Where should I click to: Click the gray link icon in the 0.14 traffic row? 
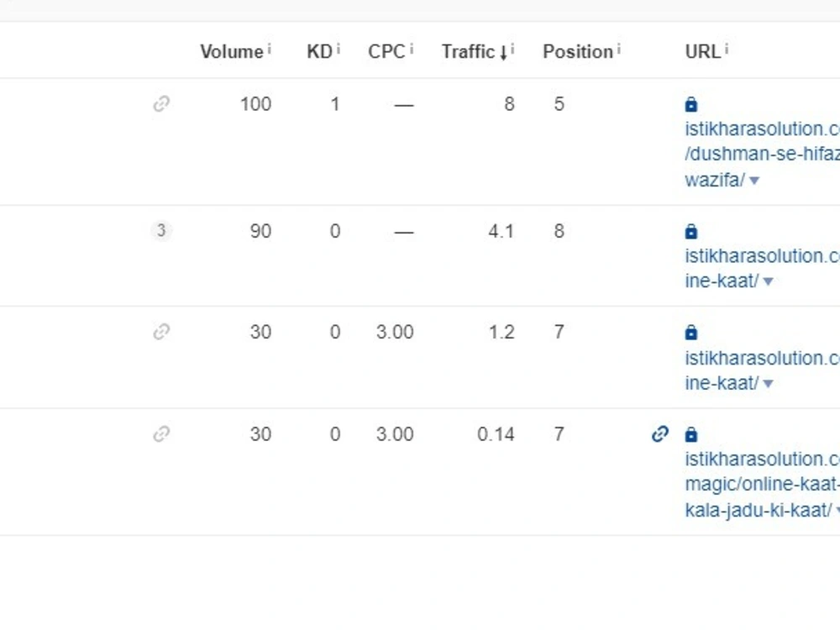coord(161,433)
